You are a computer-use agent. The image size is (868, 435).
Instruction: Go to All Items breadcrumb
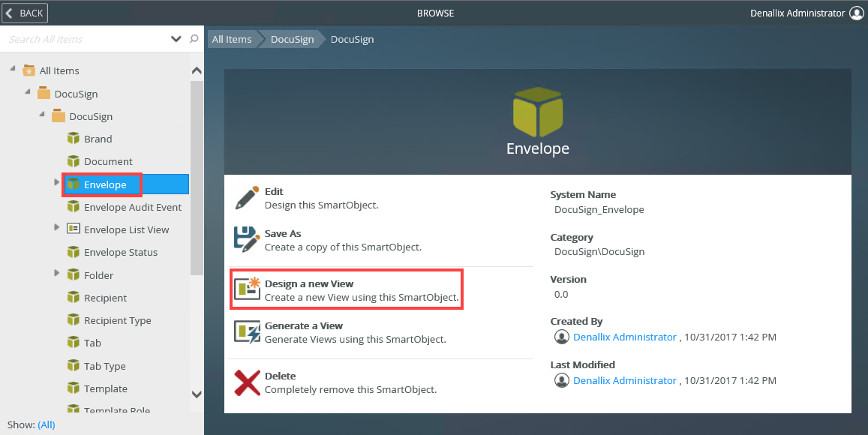click(232, 39)
